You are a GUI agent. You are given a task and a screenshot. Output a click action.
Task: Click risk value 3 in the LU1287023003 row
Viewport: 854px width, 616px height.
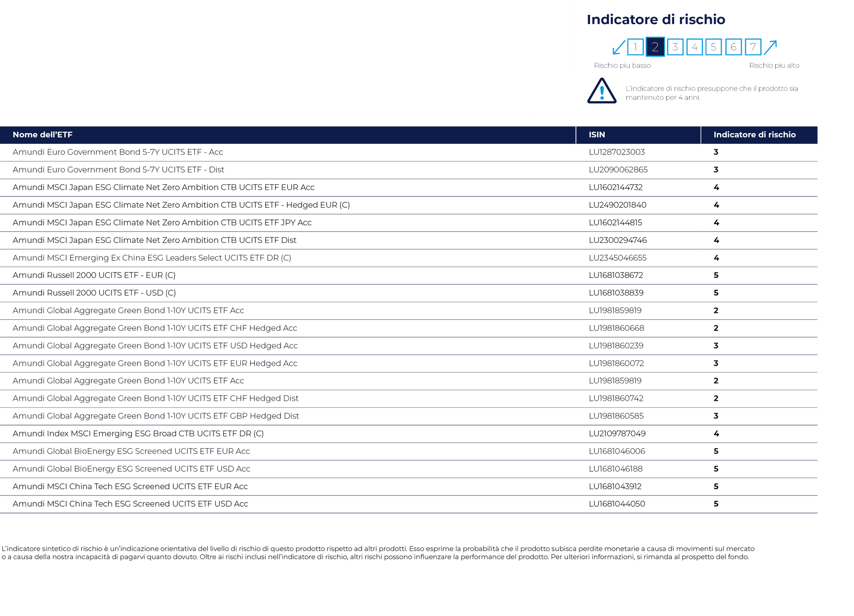716,152
